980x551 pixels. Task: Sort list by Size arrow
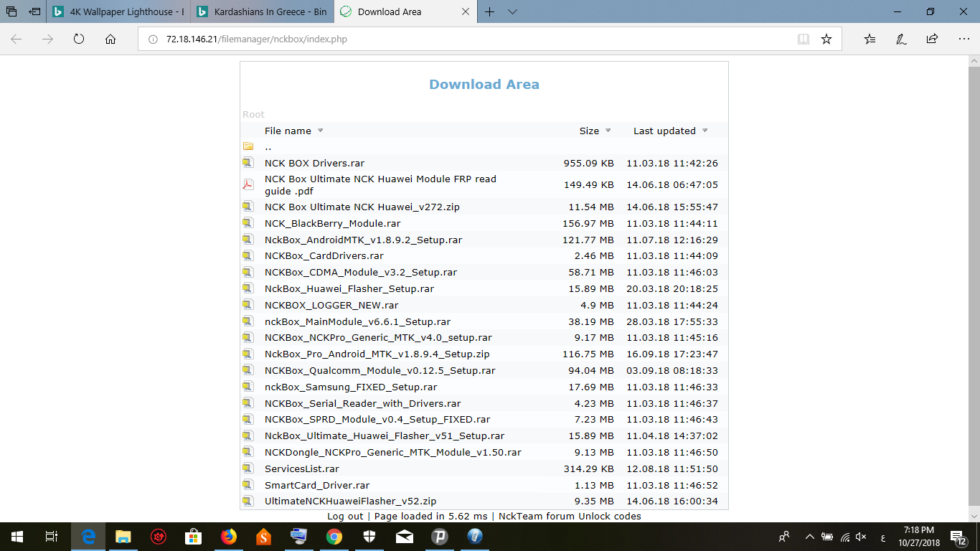(x=608, y=131)
